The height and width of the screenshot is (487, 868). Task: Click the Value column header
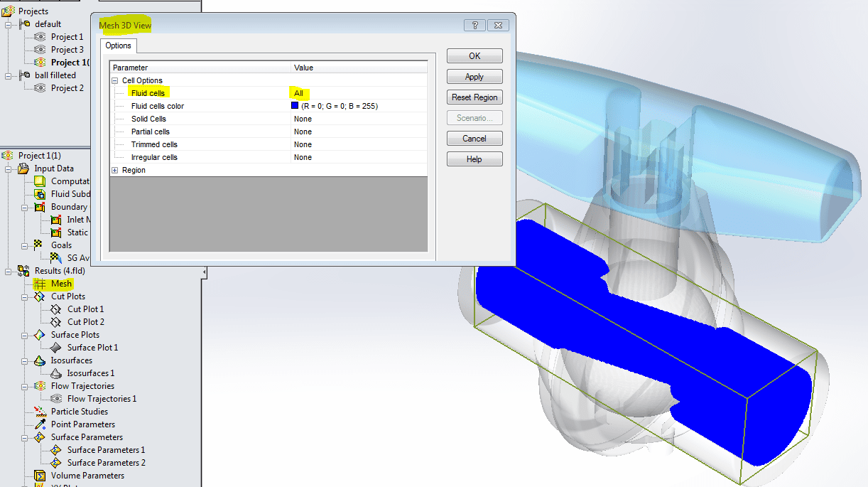[359, 68]
